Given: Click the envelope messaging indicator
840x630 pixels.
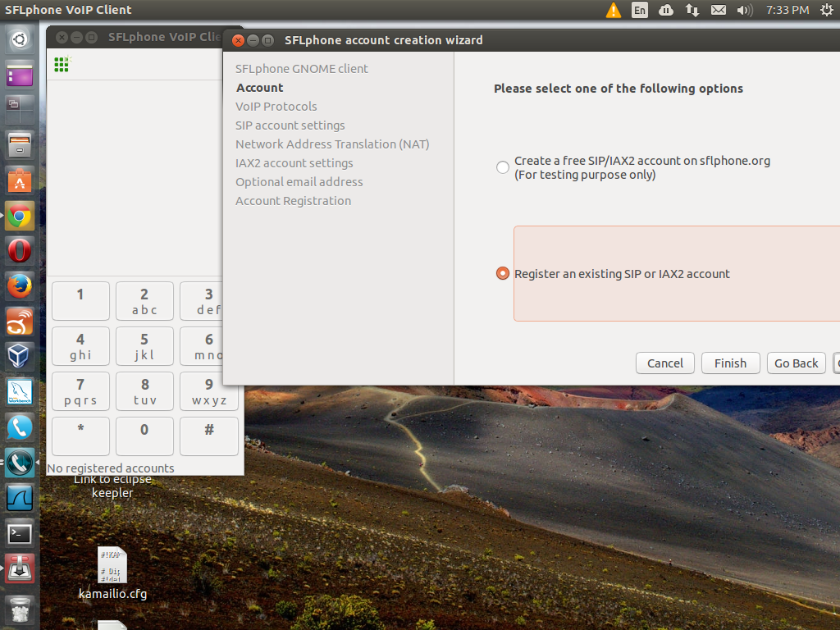Looking at the screenshot, I should point(718,11).
